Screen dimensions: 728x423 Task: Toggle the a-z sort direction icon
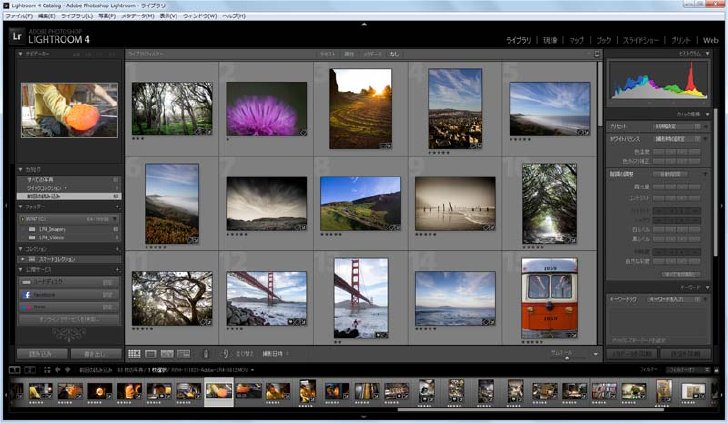tap(224, 354)
